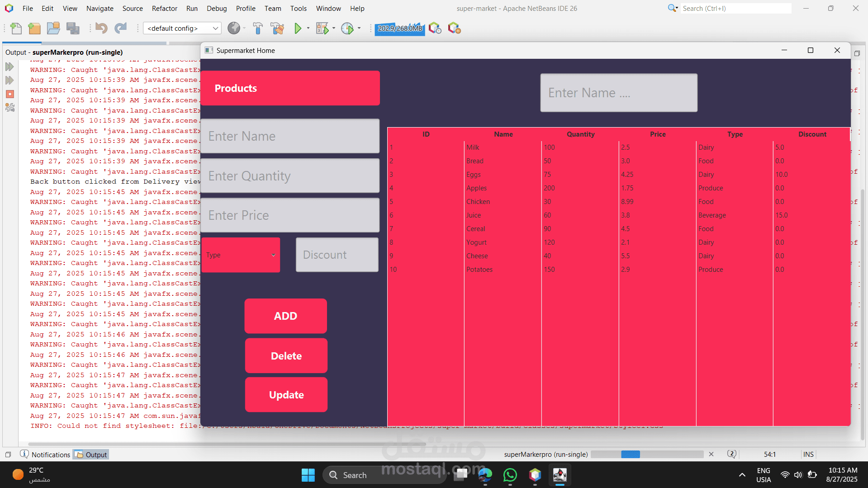868x488 pixels.
Task: Click the Clean and Build icon
Action: click(x=277, y=28)
